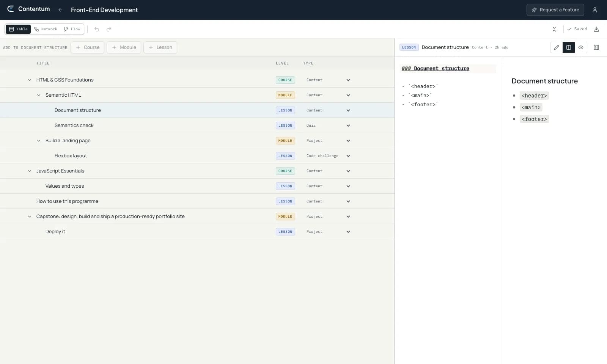Add a new Lesson

(x=160, y=47)
